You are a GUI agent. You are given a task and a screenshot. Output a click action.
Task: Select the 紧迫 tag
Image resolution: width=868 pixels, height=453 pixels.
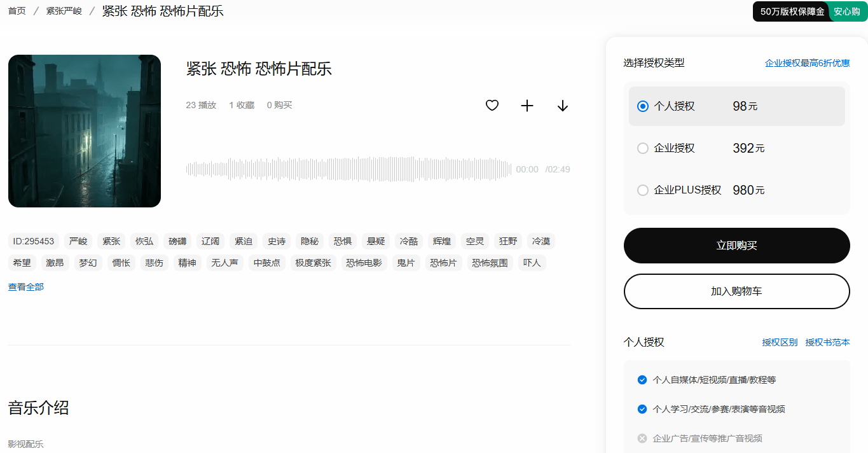tap(244, 241)
